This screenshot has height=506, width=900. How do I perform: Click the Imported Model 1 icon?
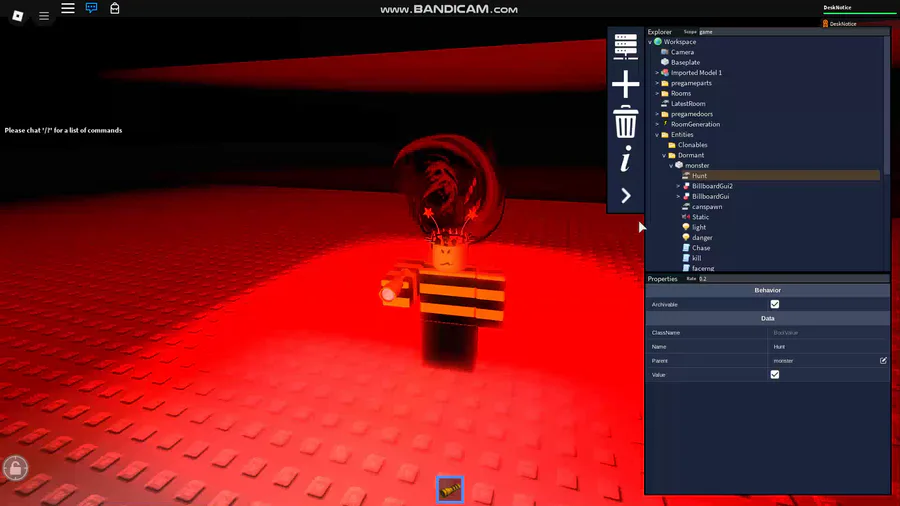pos(665,72)
